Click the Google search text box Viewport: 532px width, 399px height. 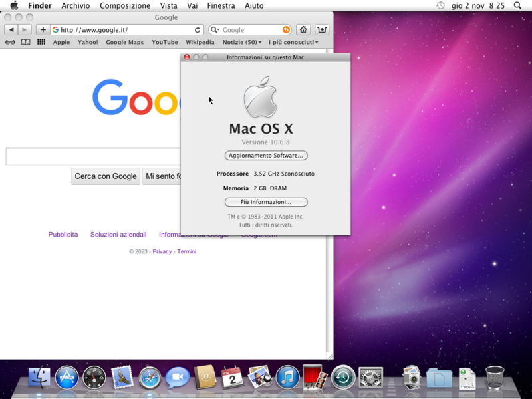tap(93, 156)
